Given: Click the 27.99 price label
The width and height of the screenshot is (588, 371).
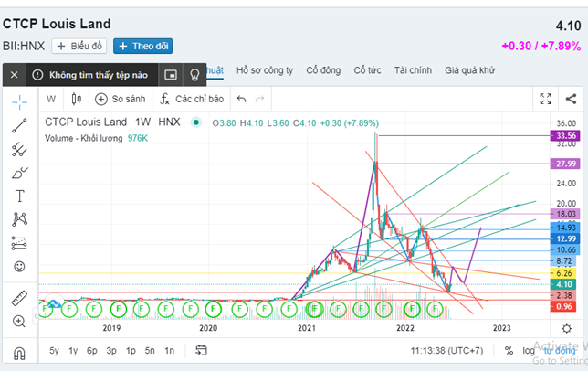Looking at the screenshot, I should (x=565, y=164).
